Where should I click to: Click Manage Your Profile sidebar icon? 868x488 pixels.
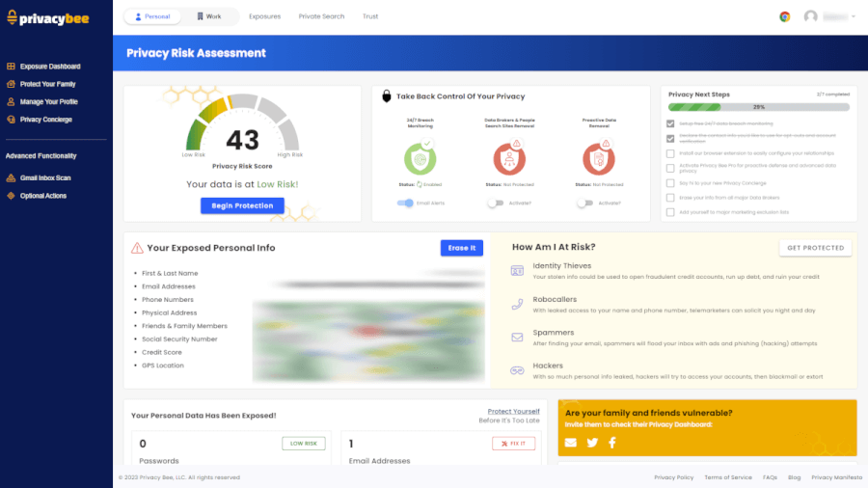[11, 102]
